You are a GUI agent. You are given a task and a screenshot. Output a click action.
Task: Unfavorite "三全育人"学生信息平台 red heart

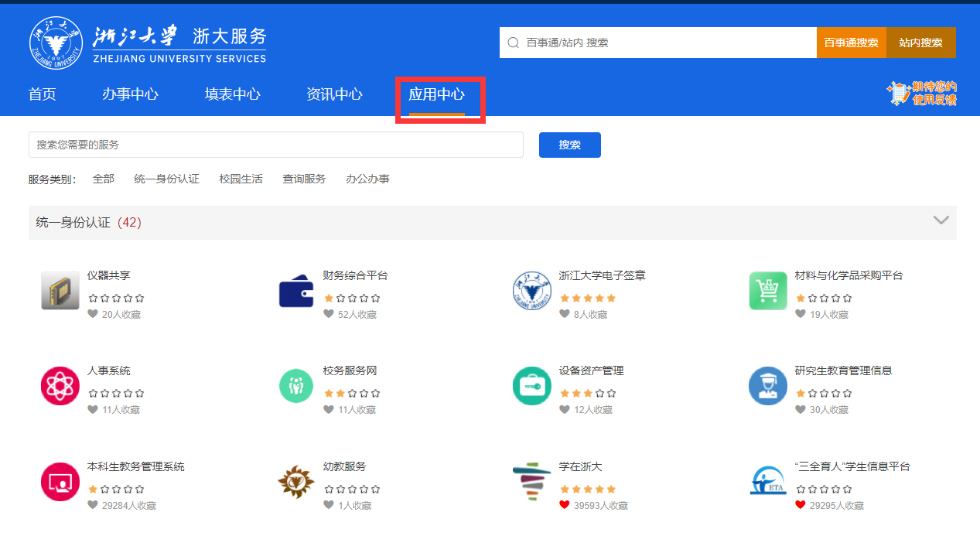point(801,506)
